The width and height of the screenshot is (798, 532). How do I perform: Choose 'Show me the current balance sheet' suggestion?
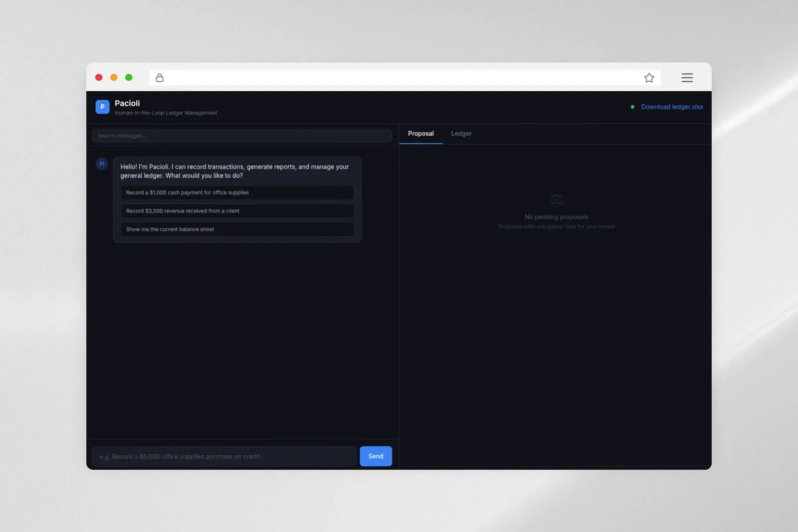[237, 229]
